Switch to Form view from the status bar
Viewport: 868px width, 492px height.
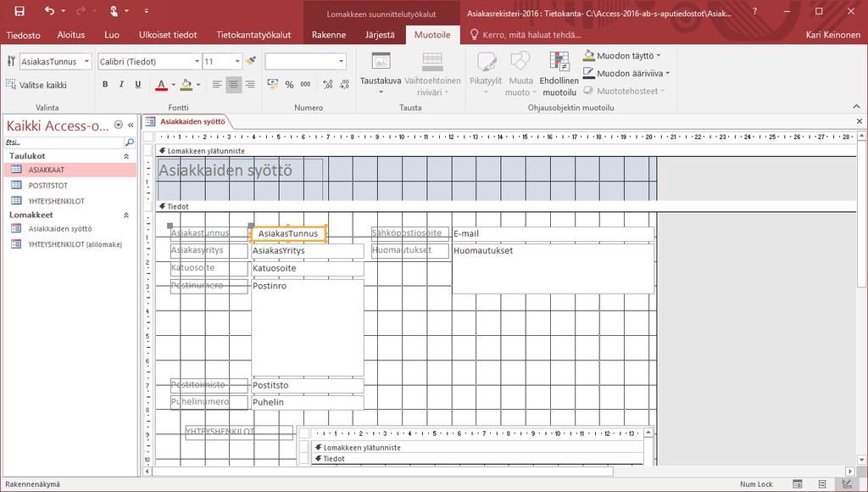(x=797, y=484)
